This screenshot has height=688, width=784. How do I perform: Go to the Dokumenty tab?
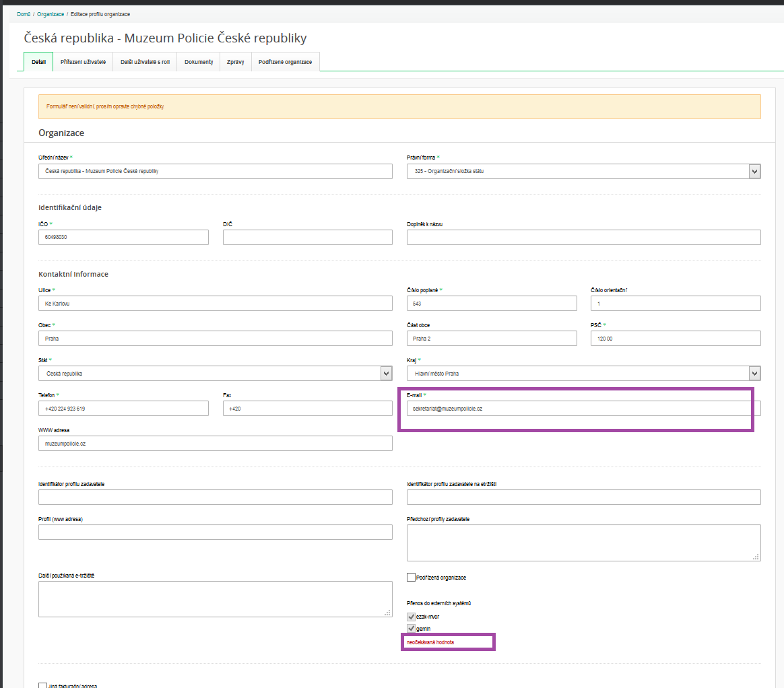pyautogui.click(x=199, y=62)
